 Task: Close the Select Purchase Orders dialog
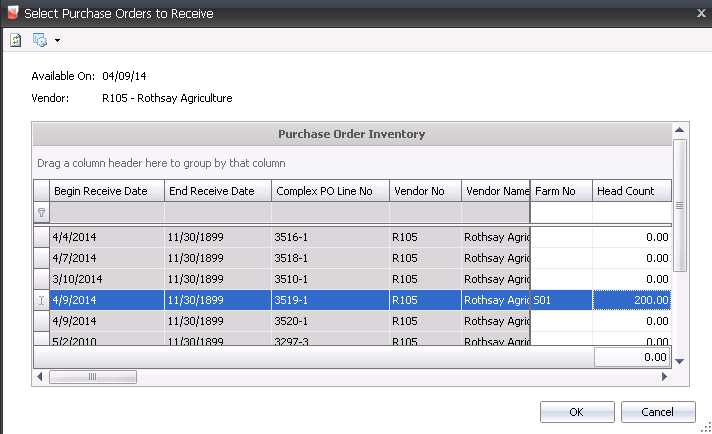(x=698, y=12)
